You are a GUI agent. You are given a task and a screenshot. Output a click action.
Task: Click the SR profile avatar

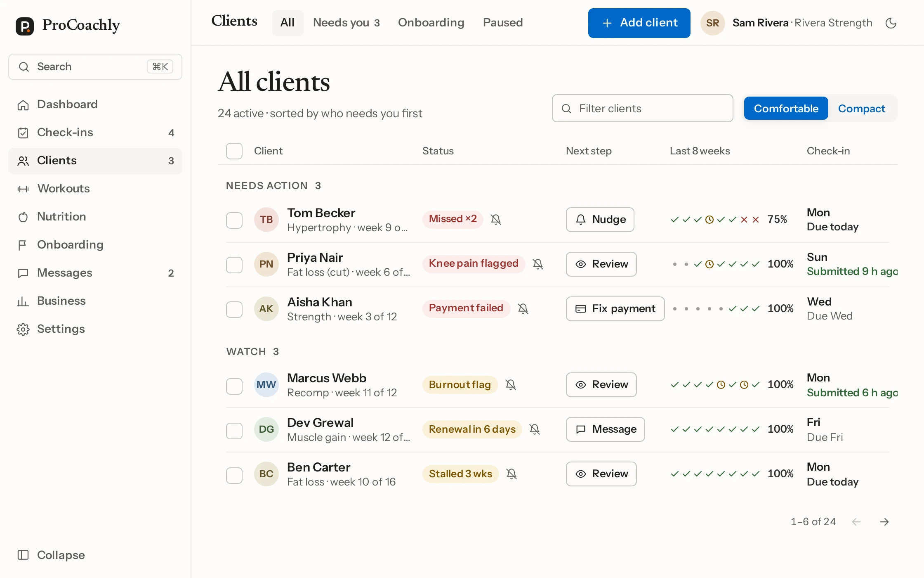click(712, 23)
